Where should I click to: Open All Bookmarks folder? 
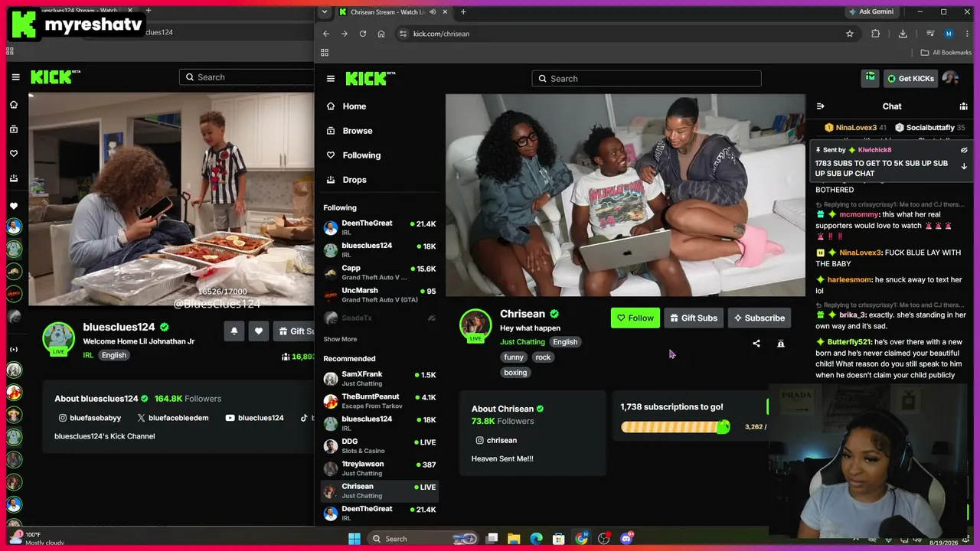pyautogui.click(x=946, y=53)
